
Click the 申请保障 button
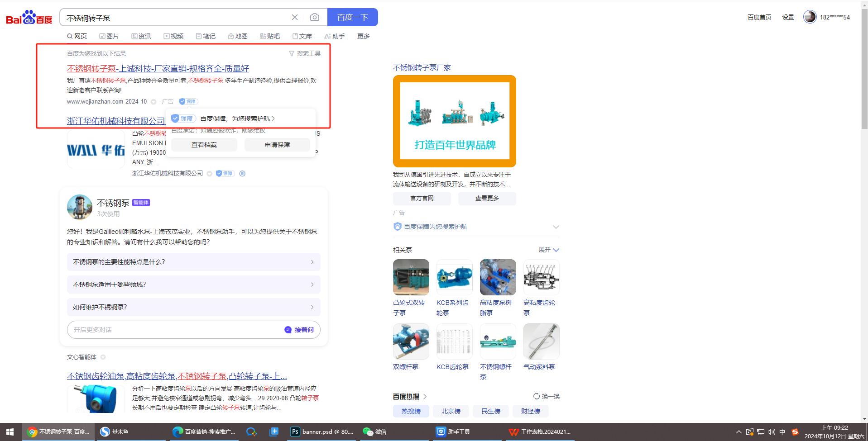pyautogui.click(x=278, y=145)
